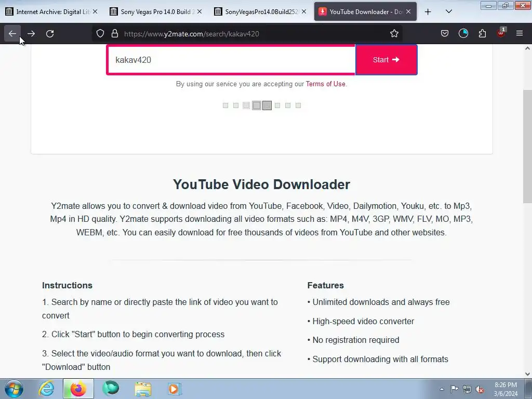This screenshot has width=532, height=399.
Task: Click the Instructions heading
Action: (67, 285)
